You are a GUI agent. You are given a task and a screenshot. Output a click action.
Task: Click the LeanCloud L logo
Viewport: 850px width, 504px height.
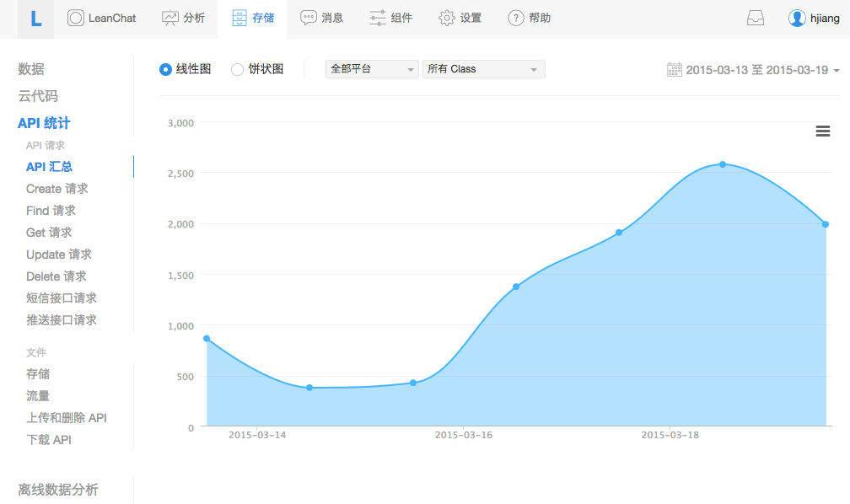pos(35,19)
